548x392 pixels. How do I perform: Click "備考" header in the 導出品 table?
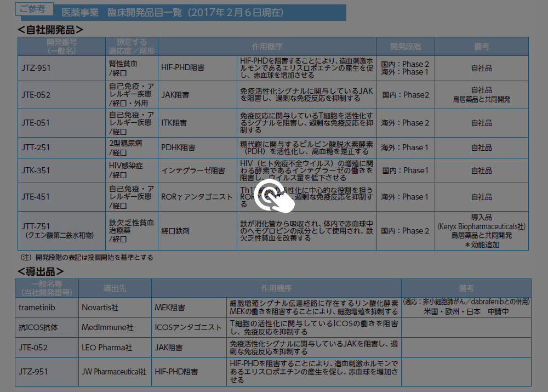[466, 288]
